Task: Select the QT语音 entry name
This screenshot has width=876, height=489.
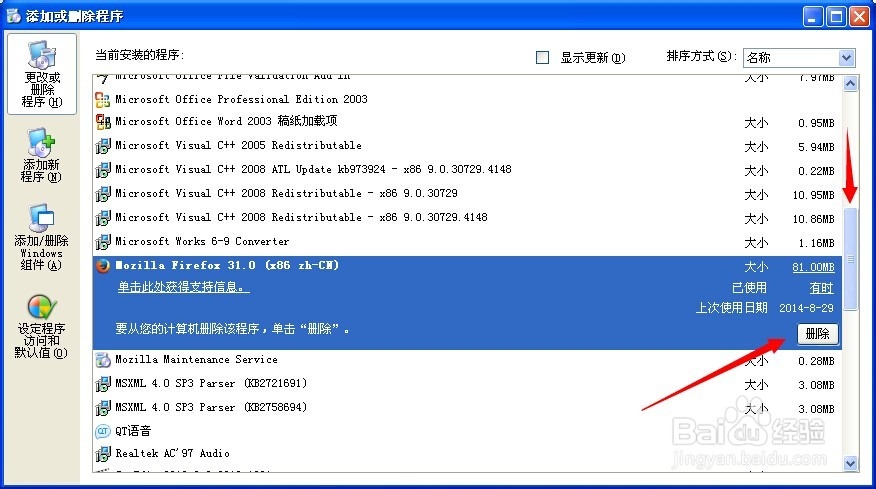Action: tap(133, 431)
